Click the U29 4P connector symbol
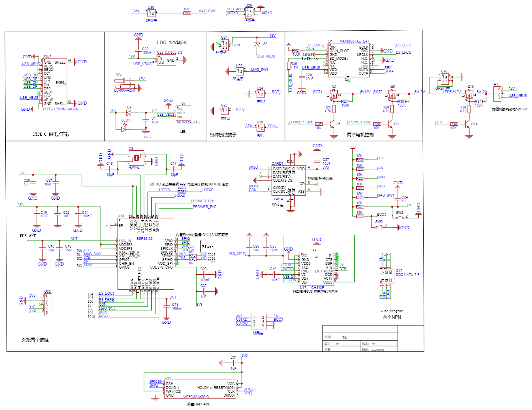 click(x=249, y=13)
